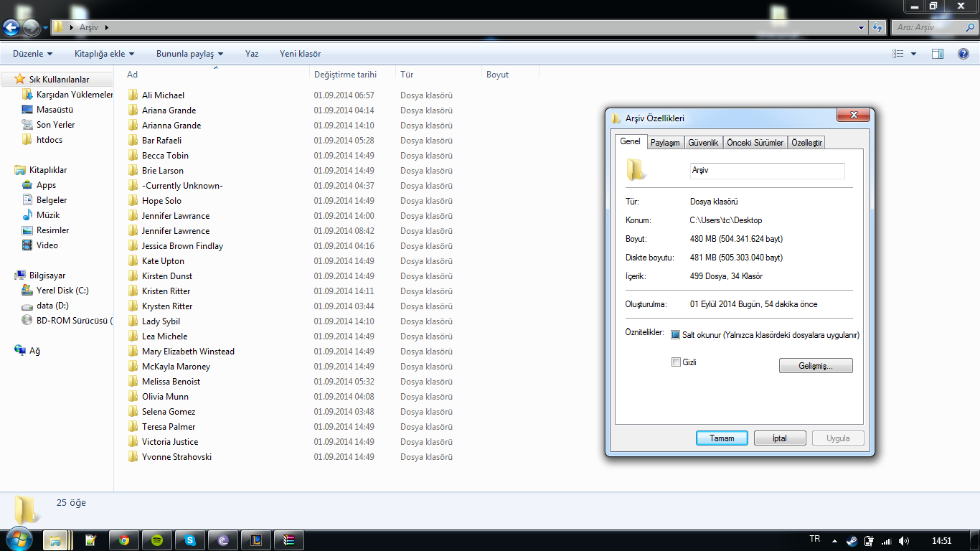The width and height of the screenshot is (980, 551).
Task: Click the Back navigation arrow
Action: click(x=11, y=28)
